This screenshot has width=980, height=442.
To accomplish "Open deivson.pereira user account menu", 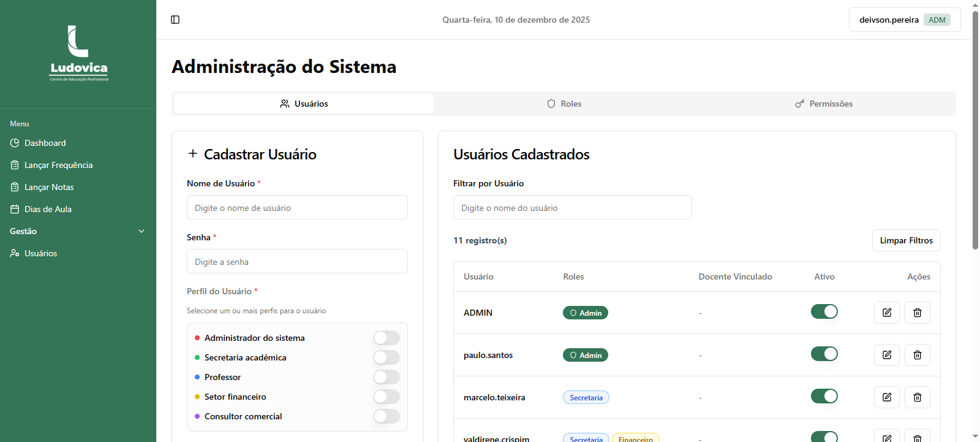I will pyautogui.click(x=904, y=20).
